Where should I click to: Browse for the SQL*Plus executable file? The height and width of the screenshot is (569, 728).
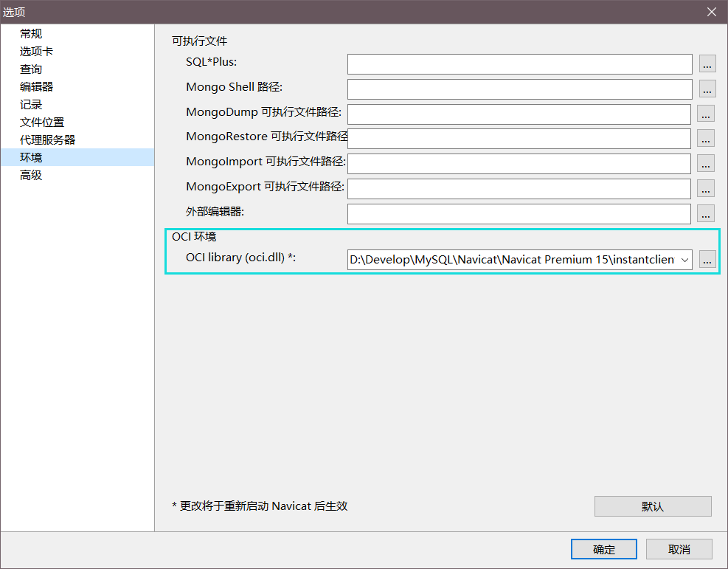pyautogui.click(x=707, y=63)
